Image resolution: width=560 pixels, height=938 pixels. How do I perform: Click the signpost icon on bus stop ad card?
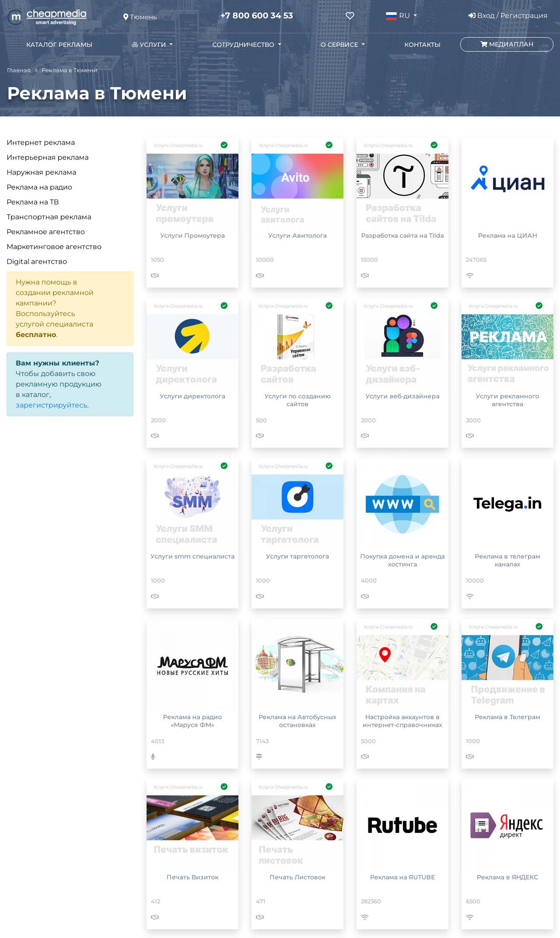click(x=259, y=756)
